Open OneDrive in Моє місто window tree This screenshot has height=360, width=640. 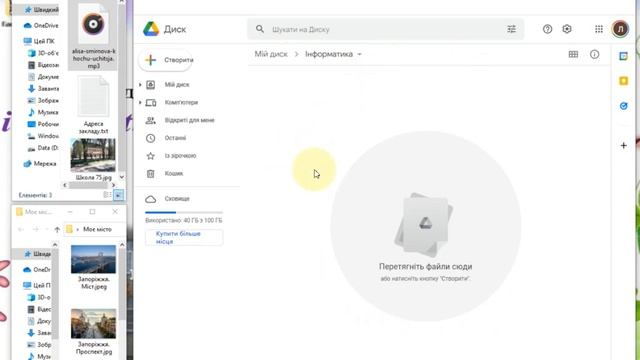[37, 269]
